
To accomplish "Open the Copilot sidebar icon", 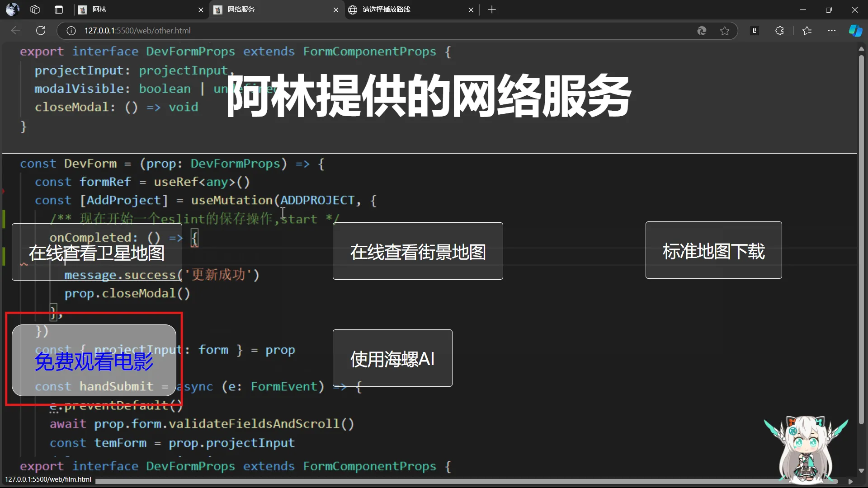I will (x=855, y=31).
